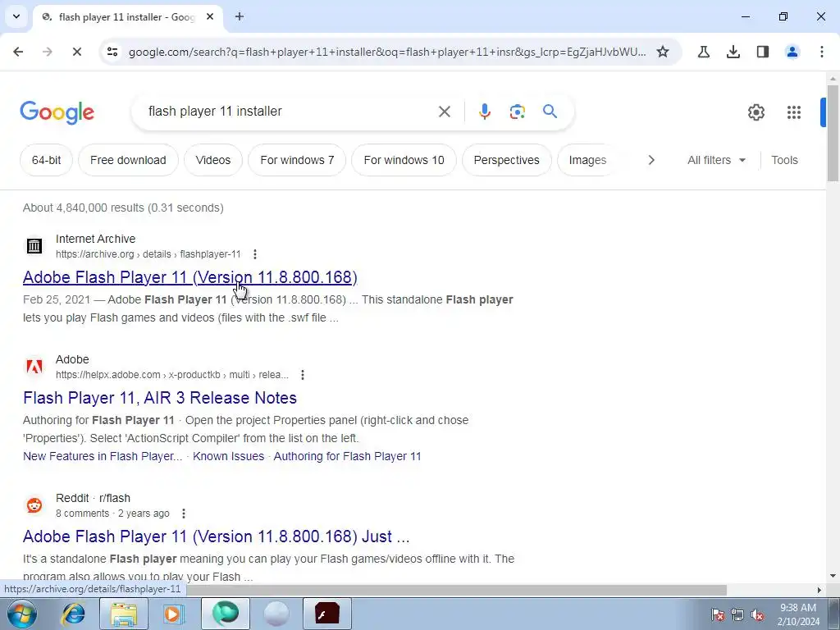Image resolution: width=840 pixels, height=630 pixels.
Task: Switch to Perspectives results
Action: 506,160
